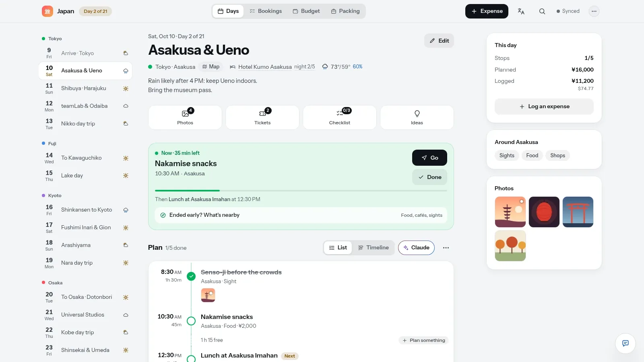
Task: Open Checklist quick card
Action: [340, 117]
